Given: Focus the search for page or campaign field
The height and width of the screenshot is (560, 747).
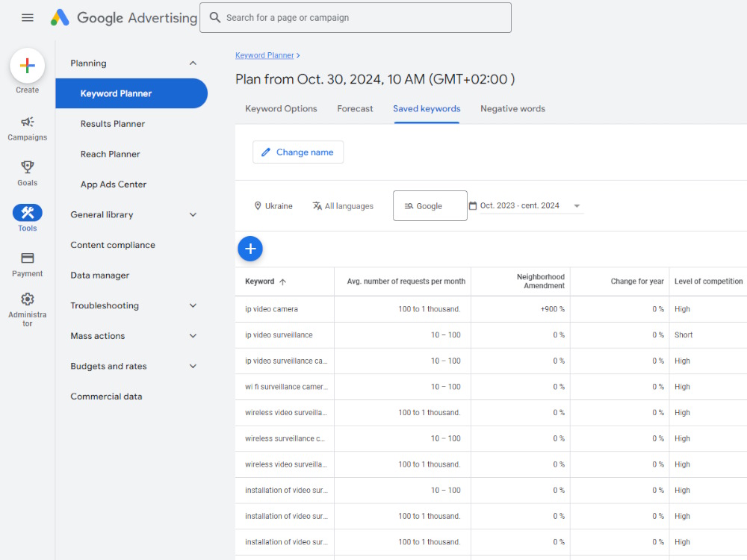Looking at the screenshot, I should (356, 18).
